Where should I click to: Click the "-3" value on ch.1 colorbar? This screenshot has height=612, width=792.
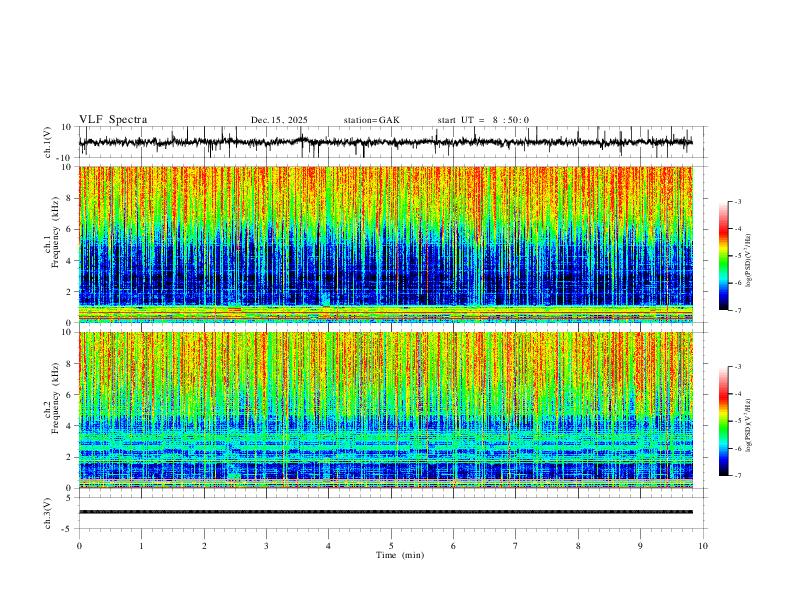click(x=738, y=201)
